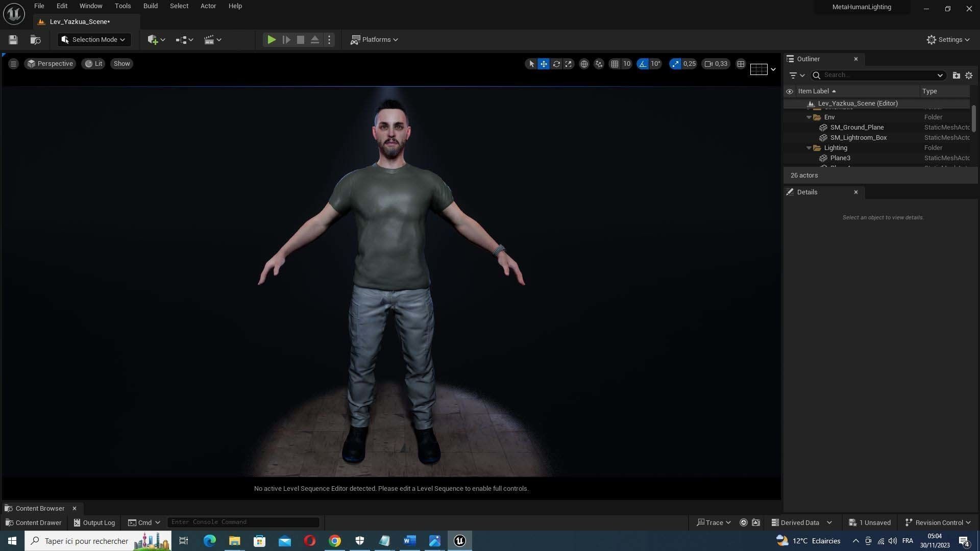
Task: Toggle grid snapping on or off
Action: tap(615, 64)
